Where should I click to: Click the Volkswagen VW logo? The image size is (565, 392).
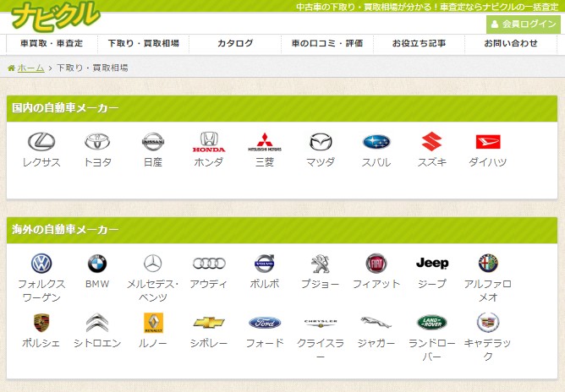click(x=41, y=263)
